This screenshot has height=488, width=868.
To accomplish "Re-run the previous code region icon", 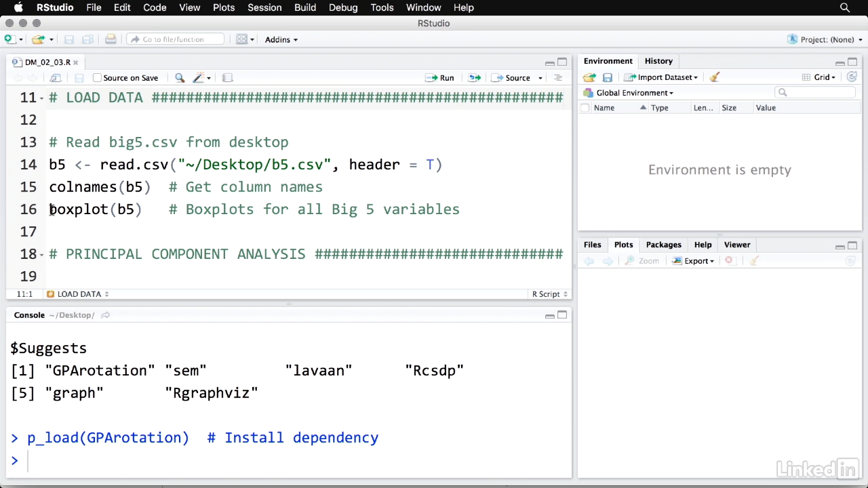I will pyautogui.click(x=474, y=78).
